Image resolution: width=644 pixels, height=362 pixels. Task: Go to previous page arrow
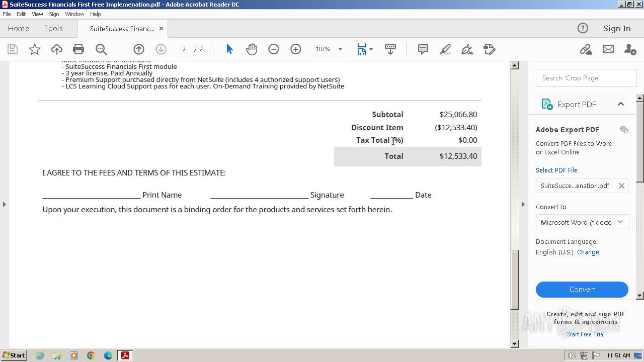pos(139,49)
